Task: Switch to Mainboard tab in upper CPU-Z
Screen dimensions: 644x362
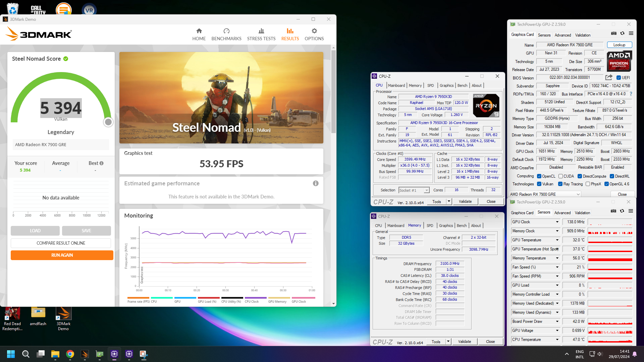Action: click(396, 85)
